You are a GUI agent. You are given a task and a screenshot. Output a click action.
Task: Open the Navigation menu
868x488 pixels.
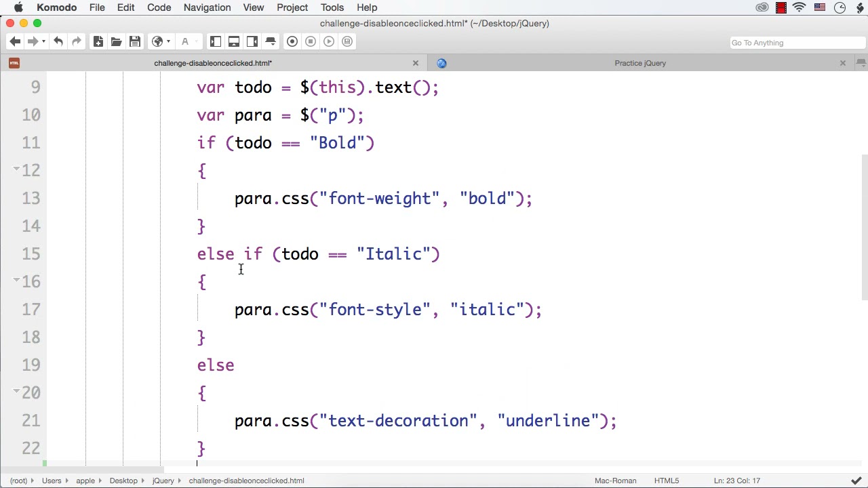(207, 7)
